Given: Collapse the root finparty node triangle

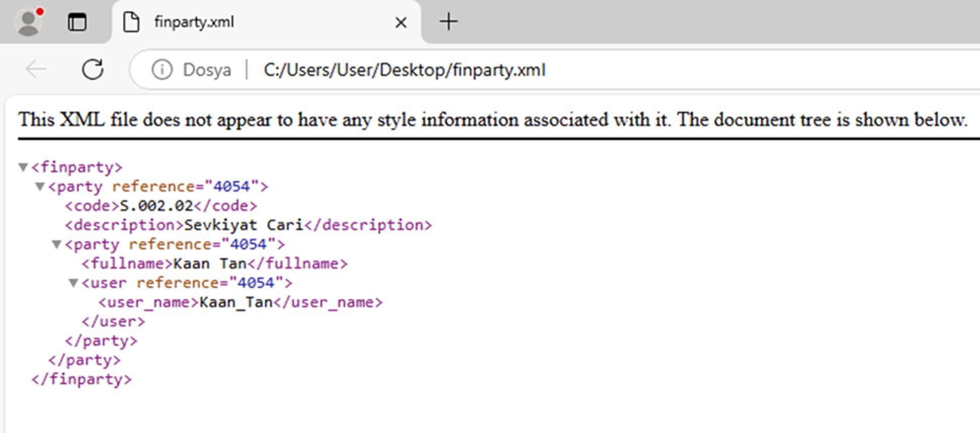Looking at the screenshot, I should (23, 167).
